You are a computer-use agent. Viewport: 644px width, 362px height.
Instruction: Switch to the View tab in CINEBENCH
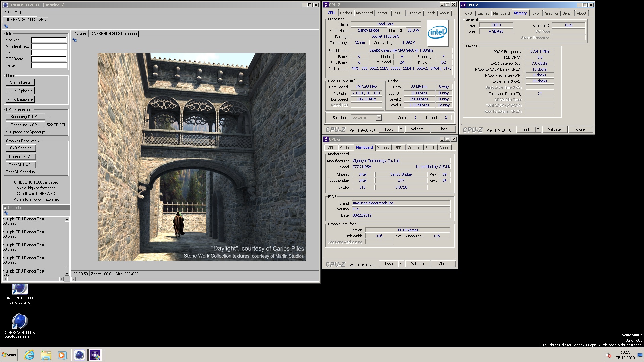[x=43, y=20]
